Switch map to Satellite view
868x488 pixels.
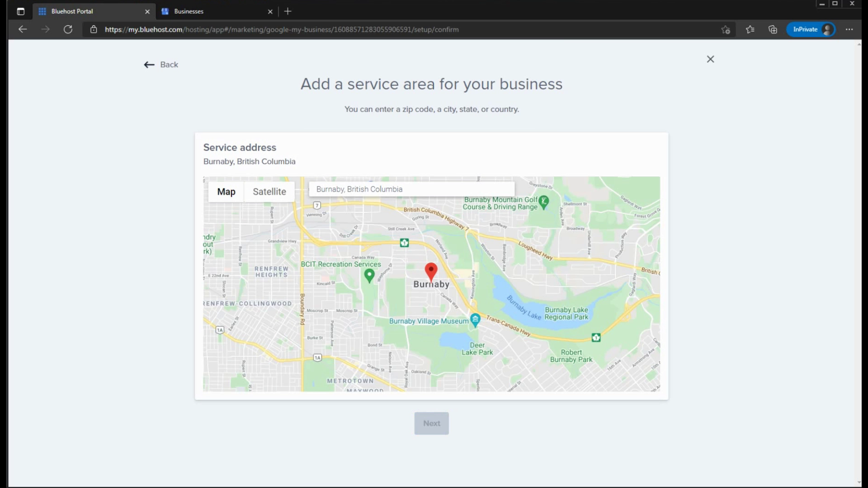(269, 192)
